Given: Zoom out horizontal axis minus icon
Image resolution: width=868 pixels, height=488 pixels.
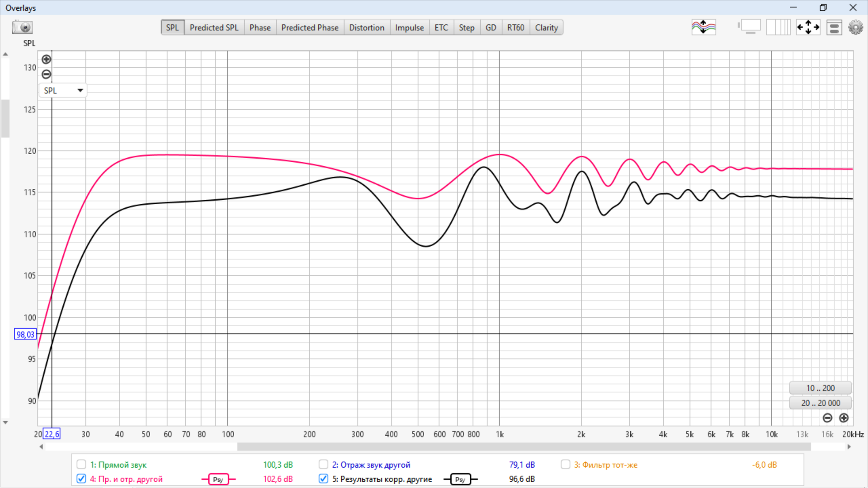Looking at the screenshot, I should pyautogui.click(x=827, y=418).
